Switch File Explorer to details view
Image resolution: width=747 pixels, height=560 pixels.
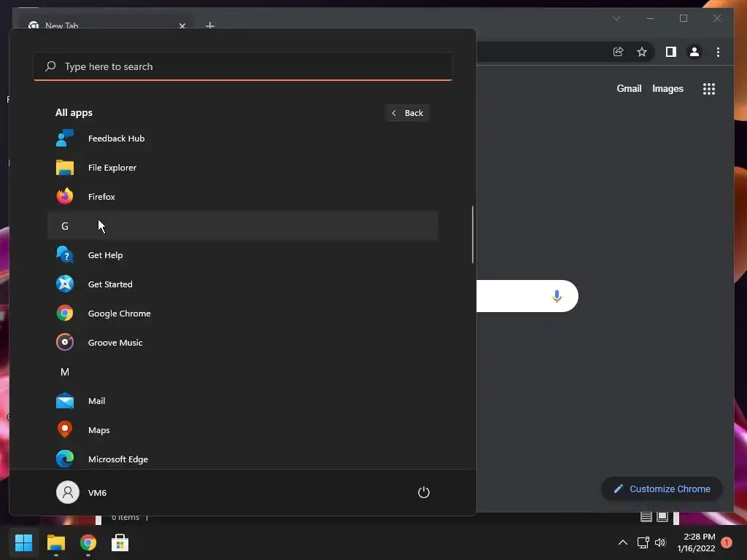point(646,517)
